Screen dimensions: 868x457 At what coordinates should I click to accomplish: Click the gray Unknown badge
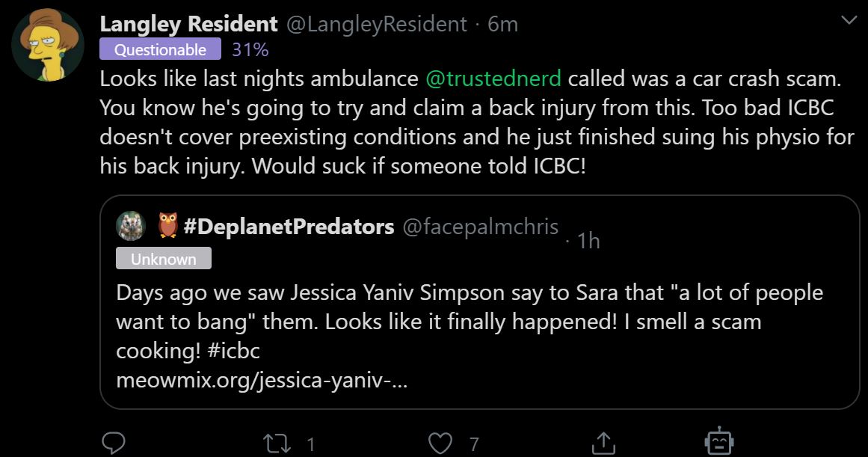[x=163, y=259]
